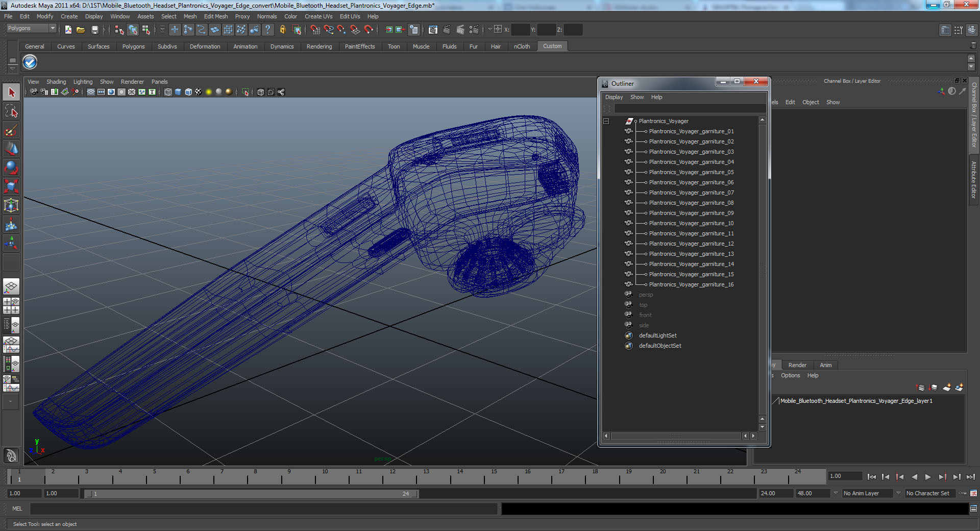Open the viewport Shading menu
Screen dimensions: 980x531
coord(56,82)
